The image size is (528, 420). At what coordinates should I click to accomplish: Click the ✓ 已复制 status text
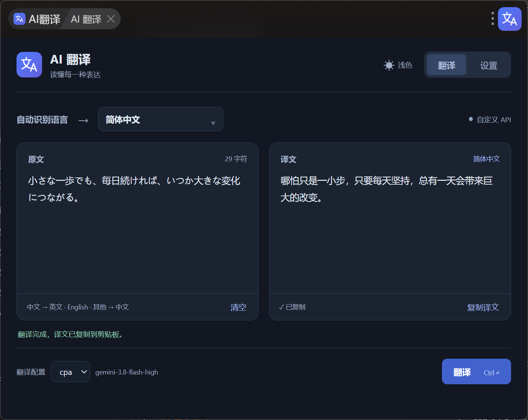tap(292, 307)
